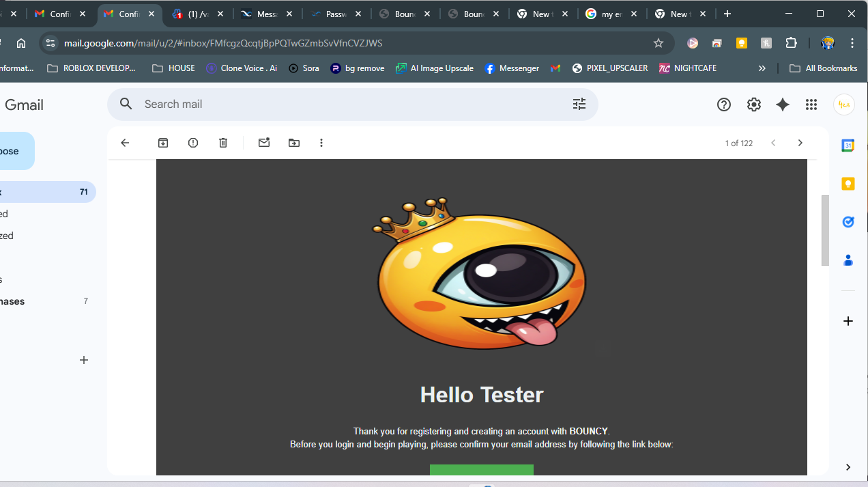The width and height of the screenshot is (868, 487).
Task: Open the More actions three-dot menu
Action: point(321,143)
